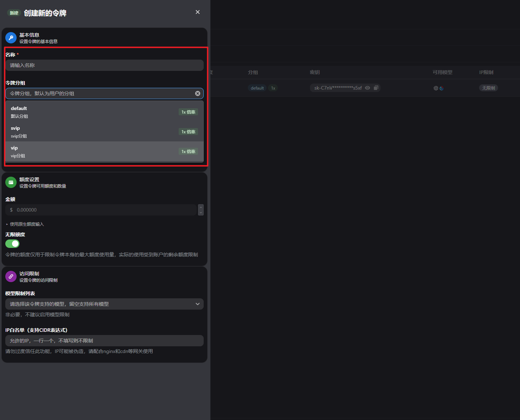Click the available models icons in the table row
Viewport: 520px width, 420px height.
[438, 88]
